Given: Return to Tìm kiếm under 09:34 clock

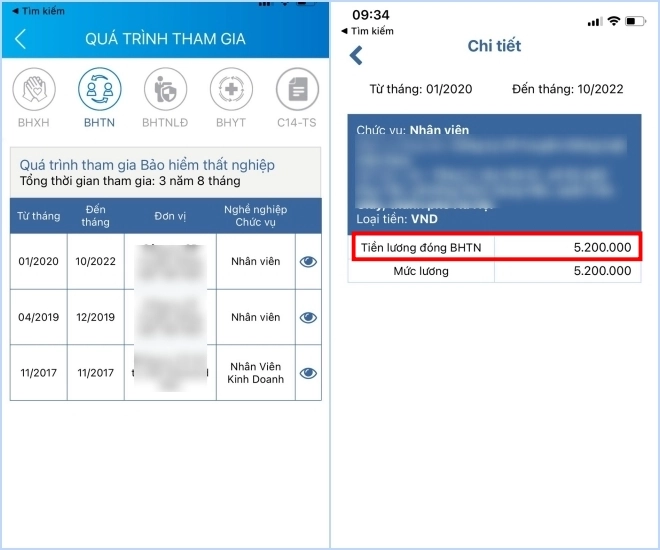Looking at the screenshot, I should coord(367,31).
